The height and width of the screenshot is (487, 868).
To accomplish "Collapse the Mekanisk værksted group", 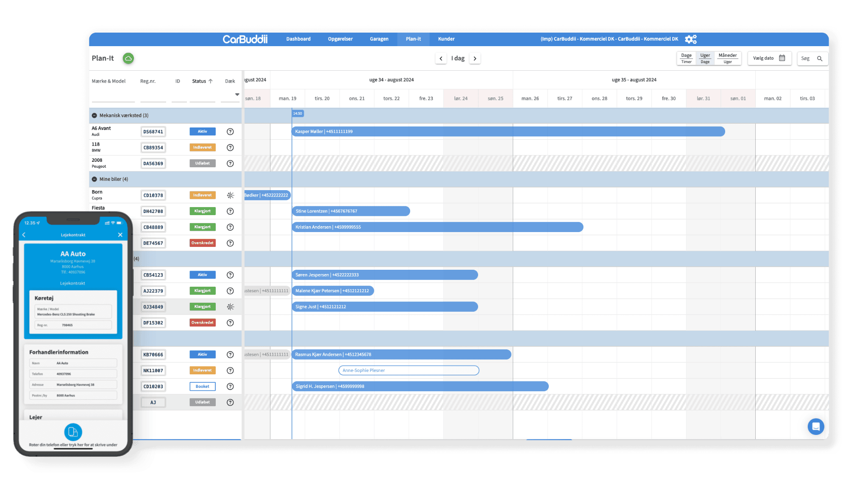I will pos(95,116).
